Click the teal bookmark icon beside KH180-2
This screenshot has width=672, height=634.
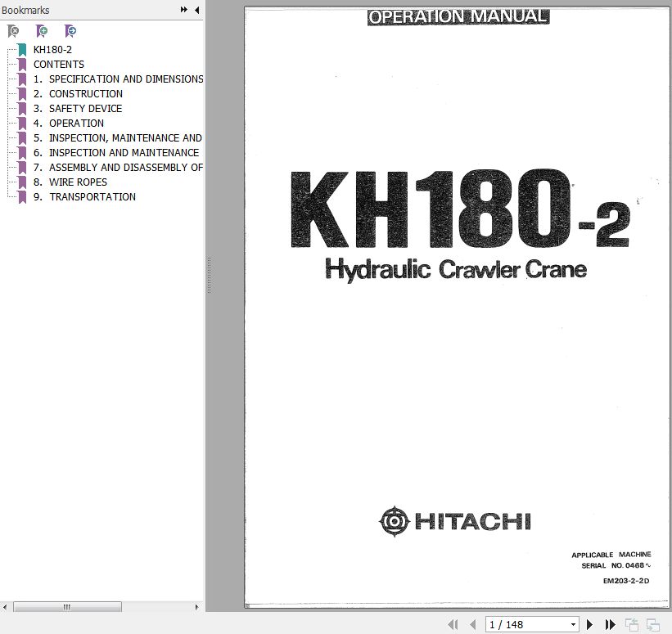click(x=22, y=50)
